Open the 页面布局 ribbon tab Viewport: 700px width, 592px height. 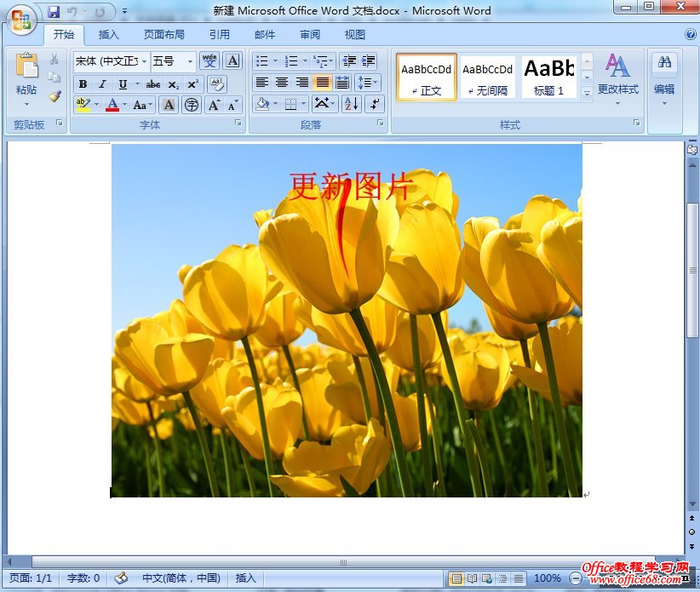pyautogui.click(x=164, y=35)
